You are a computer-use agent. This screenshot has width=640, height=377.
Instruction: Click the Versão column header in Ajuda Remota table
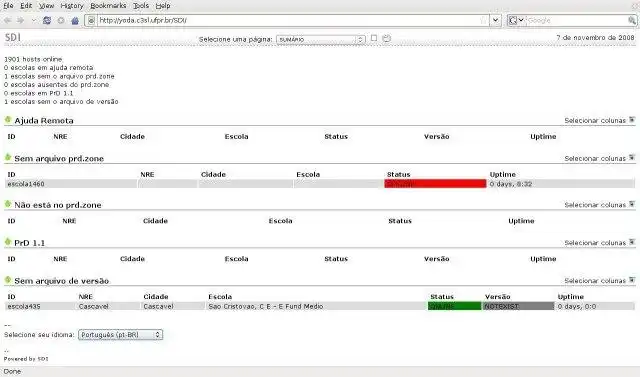[x=436, y=137]
